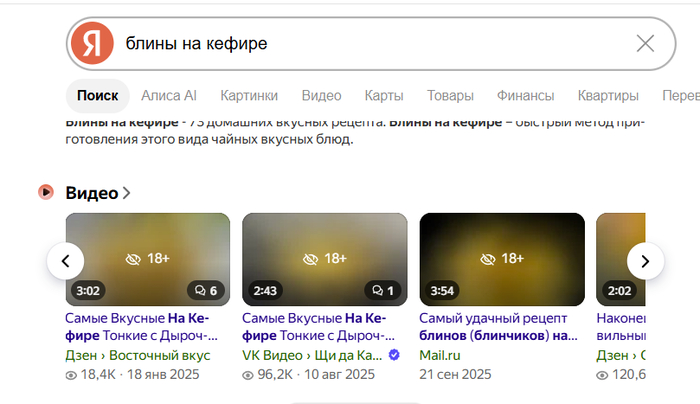
Task: Reveal 18+ hidden icon on 3:02 video
Action: 133,259
